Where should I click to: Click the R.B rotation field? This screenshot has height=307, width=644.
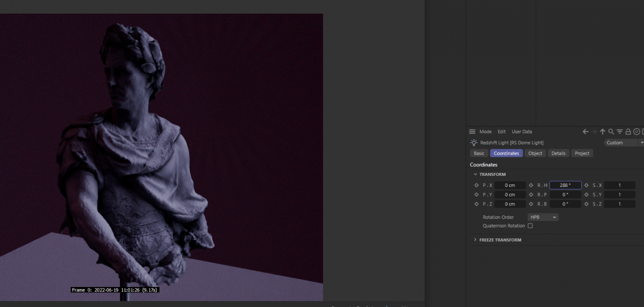(566, 204)
